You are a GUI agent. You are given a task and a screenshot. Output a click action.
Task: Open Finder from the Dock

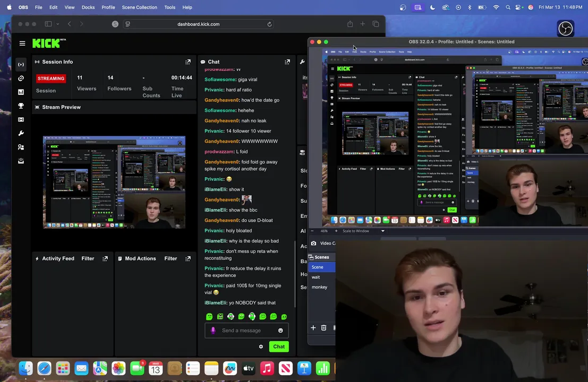26,369
